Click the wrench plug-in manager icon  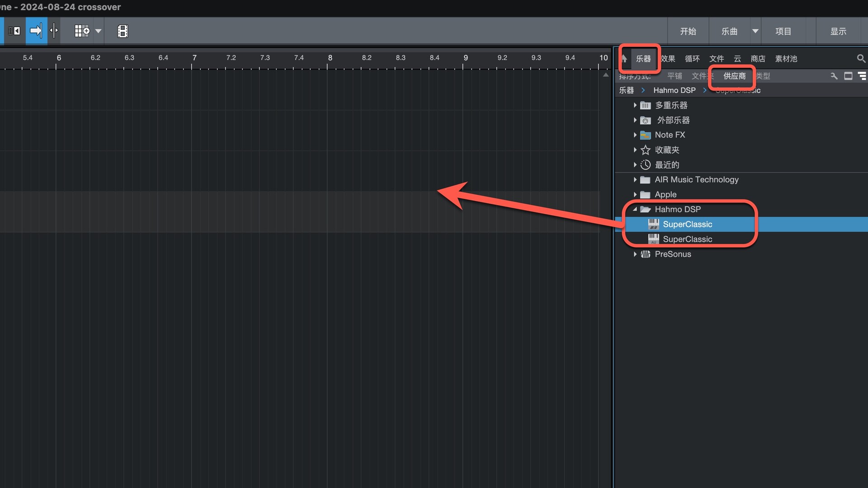(x=834, y=76)
